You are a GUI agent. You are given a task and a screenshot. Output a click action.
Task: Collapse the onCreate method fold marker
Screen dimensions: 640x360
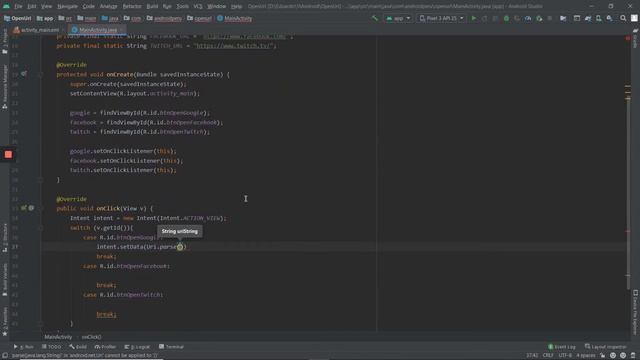coord(40,74)
